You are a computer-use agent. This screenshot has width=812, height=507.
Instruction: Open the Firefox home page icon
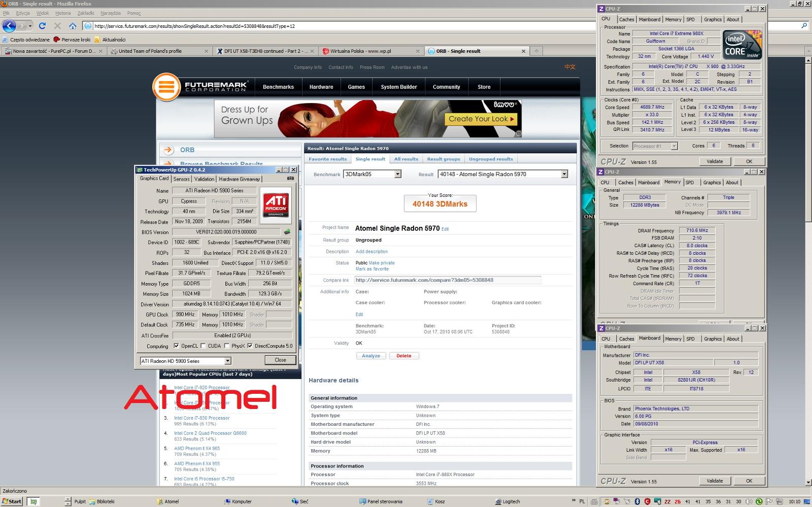click(x=73, y=26)
